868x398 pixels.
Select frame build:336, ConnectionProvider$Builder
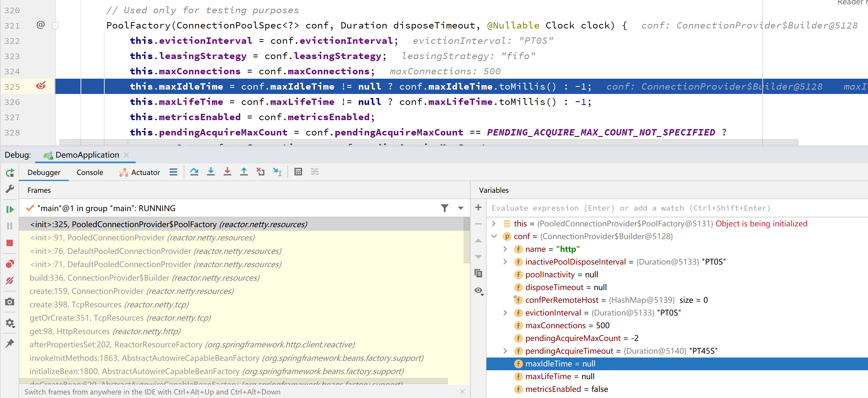pyautogui.click(x=145, y=278)
